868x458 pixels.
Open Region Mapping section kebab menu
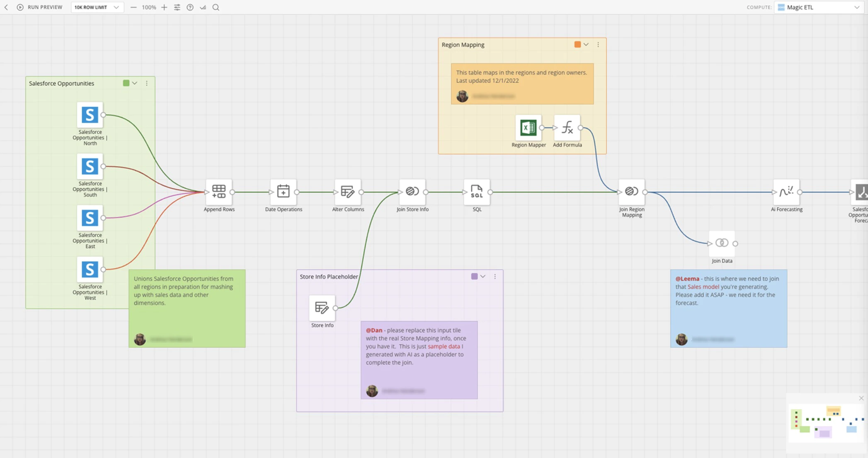click(598, 44)
